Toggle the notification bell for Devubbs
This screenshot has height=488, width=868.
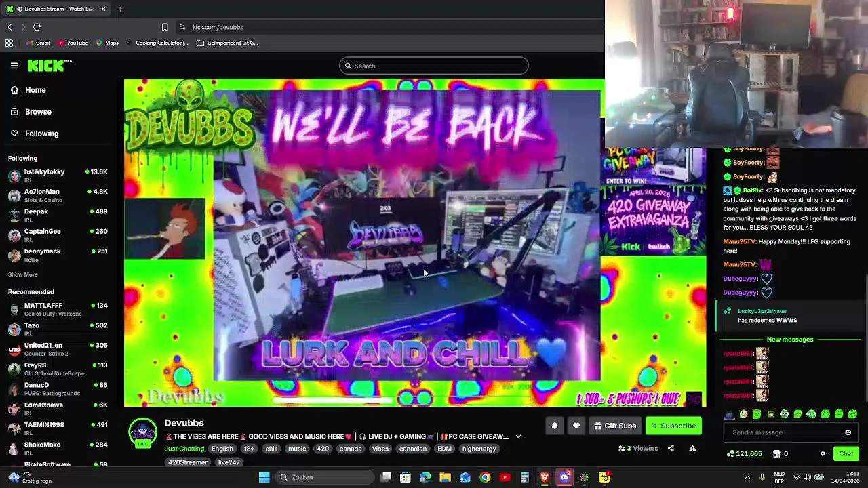(x=554, y=426)
